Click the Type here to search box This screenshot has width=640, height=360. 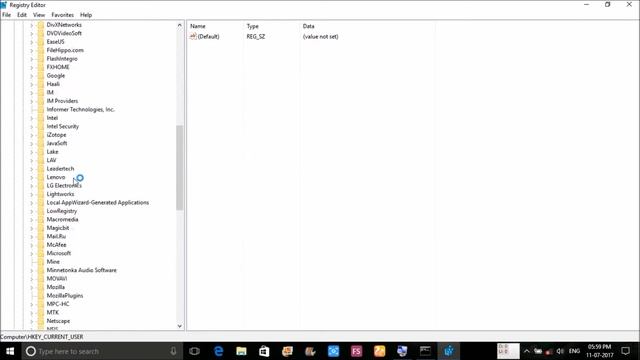102,351
